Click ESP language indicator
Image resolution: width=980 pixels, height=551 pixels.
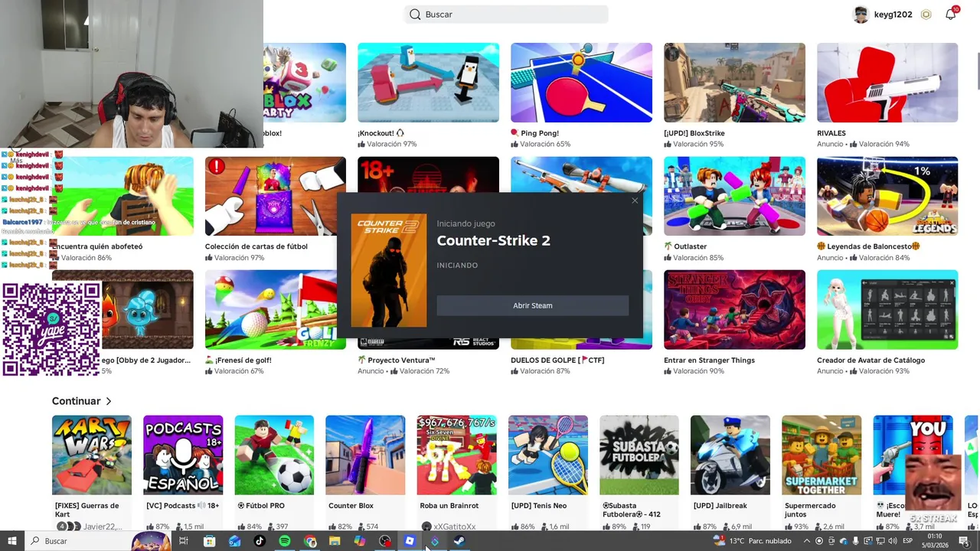point(907,541)
